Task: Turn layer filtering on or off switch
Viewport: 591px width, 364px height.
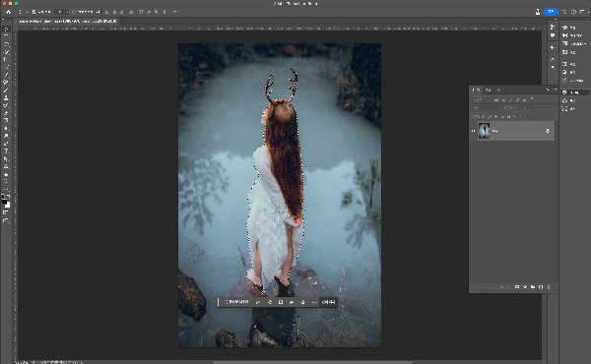Action: click(x=532, y=99)
